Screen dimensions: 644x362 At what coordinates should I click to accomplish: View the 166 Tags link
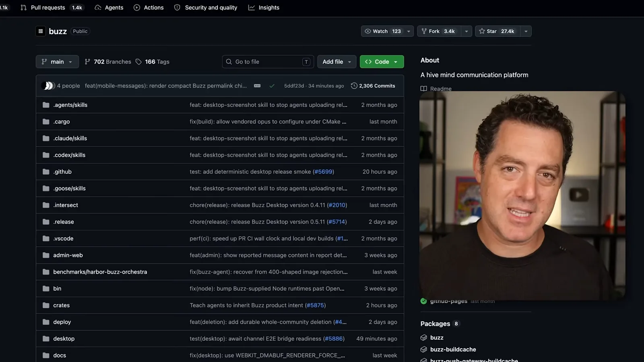click(153, 62)
